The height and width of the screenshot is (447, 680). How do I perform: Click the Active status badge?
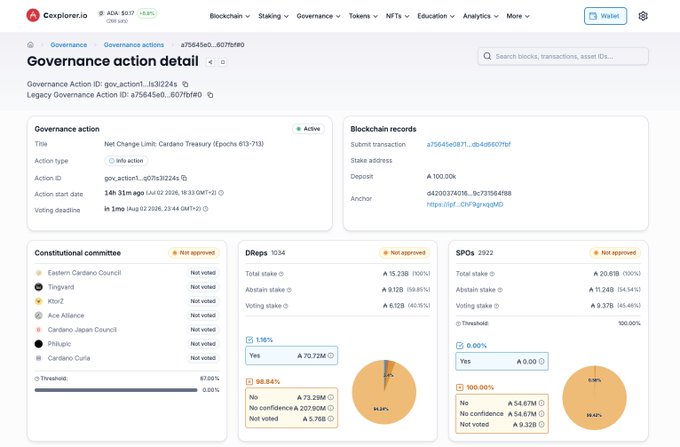coord(308,129)
